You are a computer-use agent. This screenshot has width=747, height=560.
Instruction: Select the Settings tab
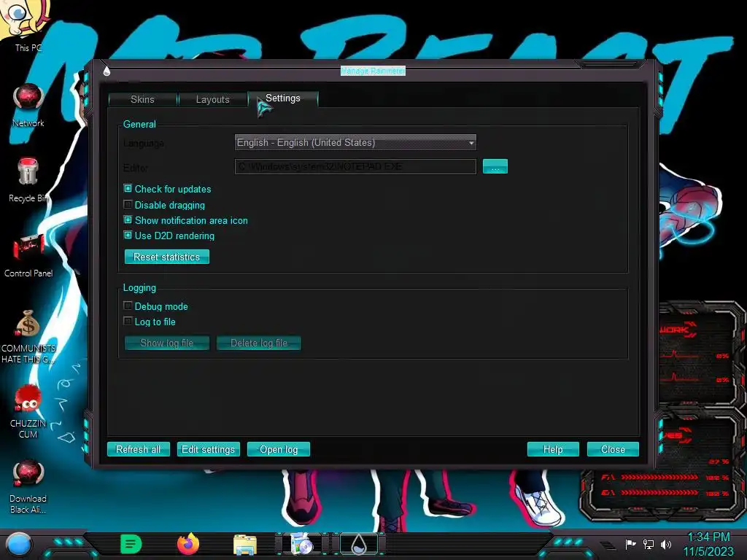(x=283, y=98)
